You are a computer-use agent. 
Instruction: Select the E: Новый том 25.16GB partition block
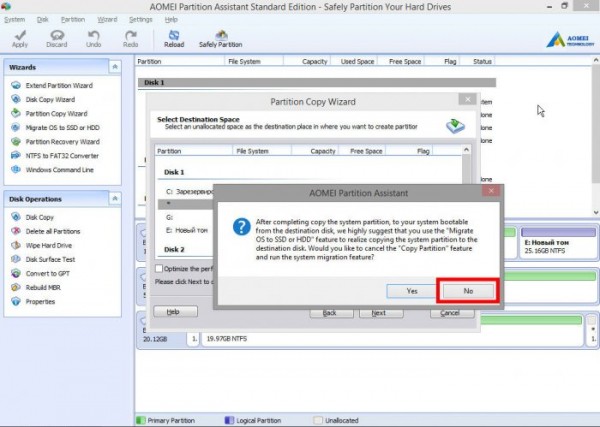click(558, 242)
